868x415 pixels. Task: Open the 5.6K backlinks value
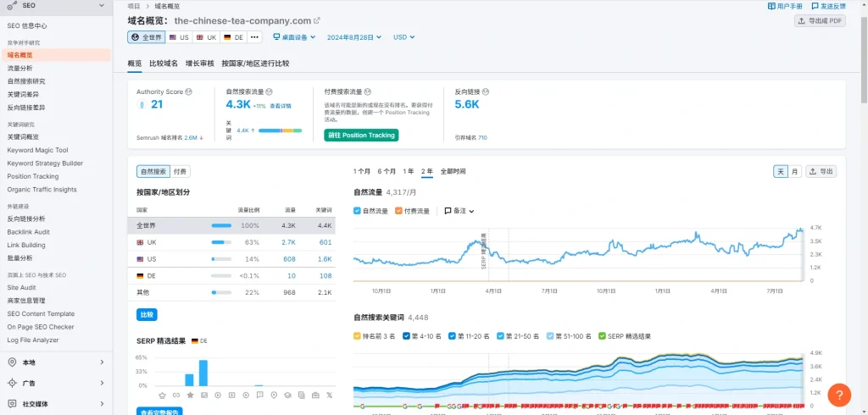tap(467, 104)
